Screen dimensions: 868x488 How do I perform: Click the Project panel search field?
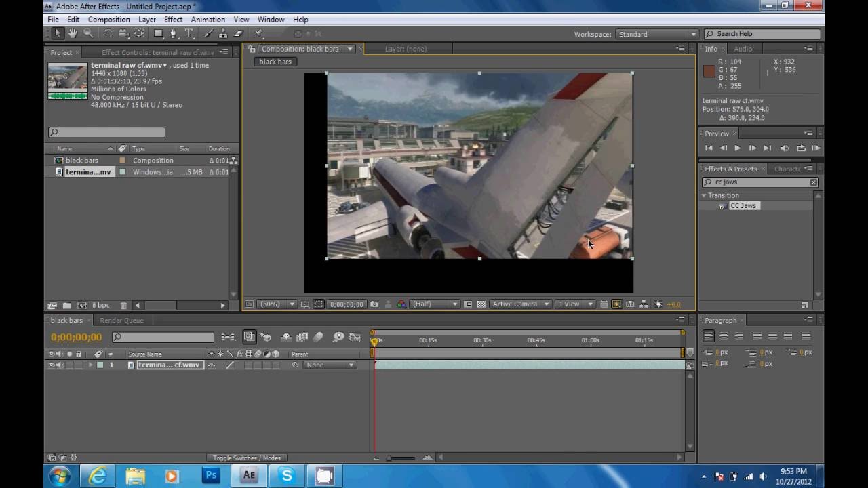click(106, 133)
